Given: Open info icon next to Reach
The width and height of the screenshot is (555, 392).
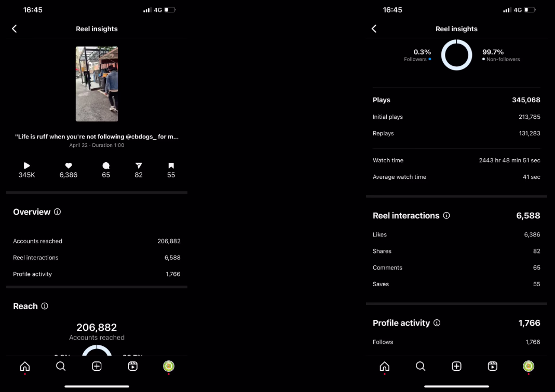Looking at the screenshot, I should point(45,306).
